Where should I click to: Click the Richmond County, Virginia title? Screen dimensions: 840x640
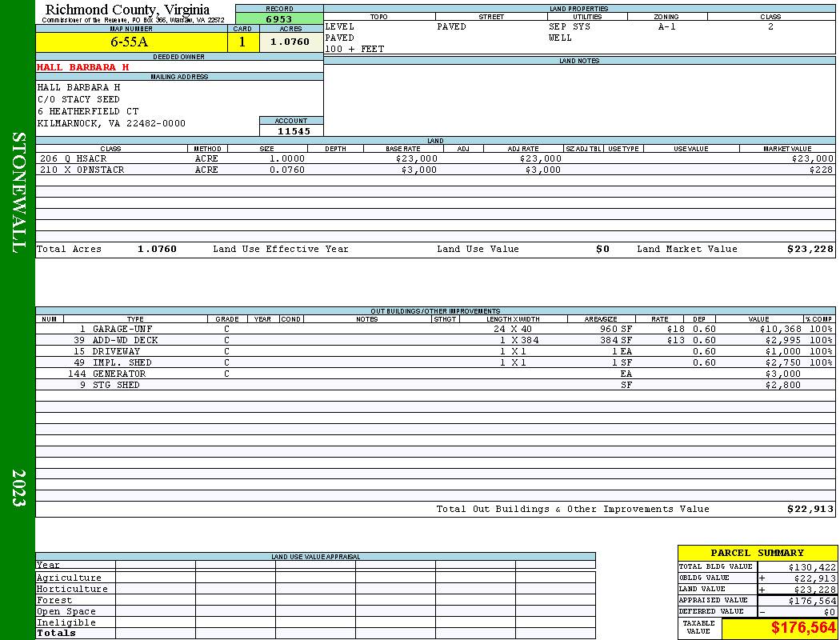pos(127,10)
